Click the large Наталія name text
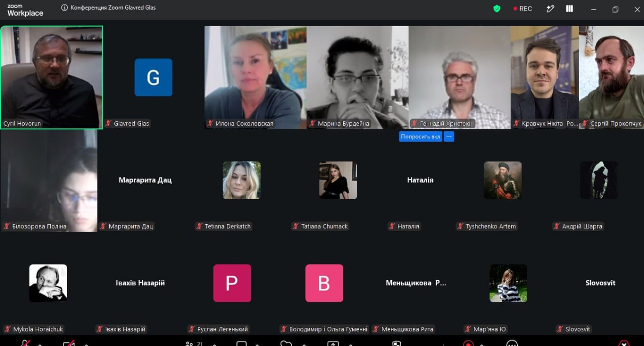 tap(420, 180)
